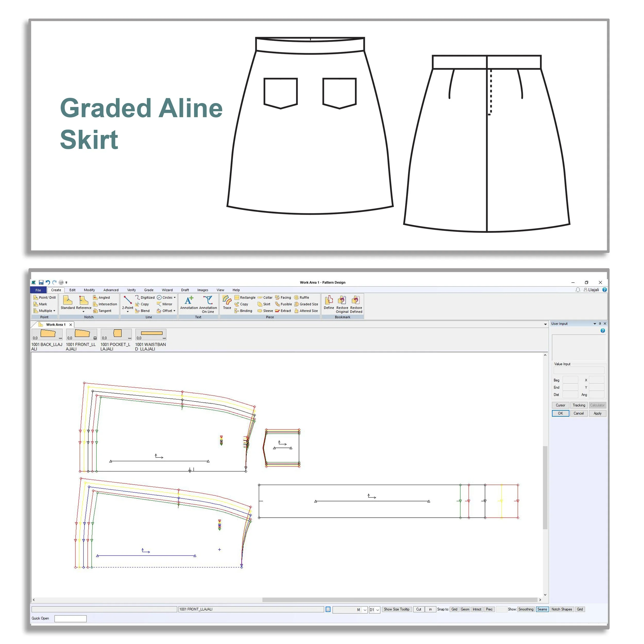Select Annotation On Line tool

[x=208, y=304]
